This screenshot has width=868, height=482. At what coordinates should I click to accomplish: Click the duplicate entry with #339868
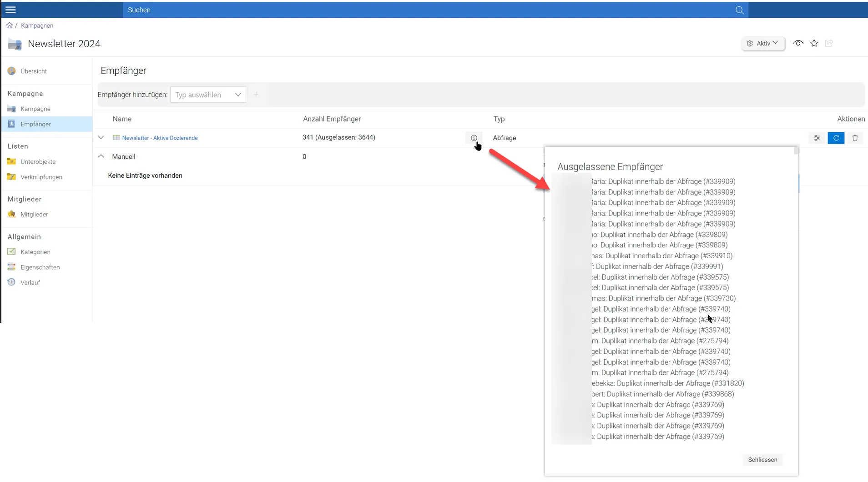tap(663, 394)
